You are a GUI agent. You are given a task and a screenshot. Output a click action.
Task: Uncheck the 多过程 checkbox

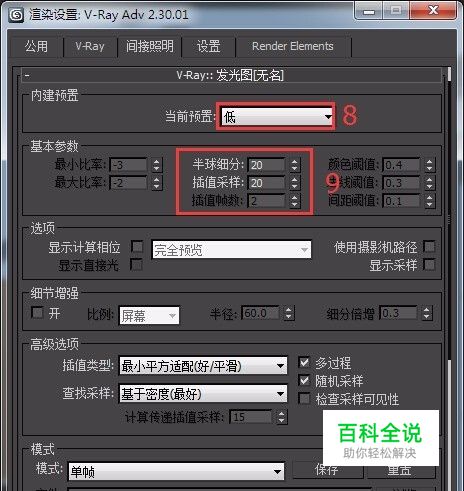pyautogui.click(x=304, y=362)
